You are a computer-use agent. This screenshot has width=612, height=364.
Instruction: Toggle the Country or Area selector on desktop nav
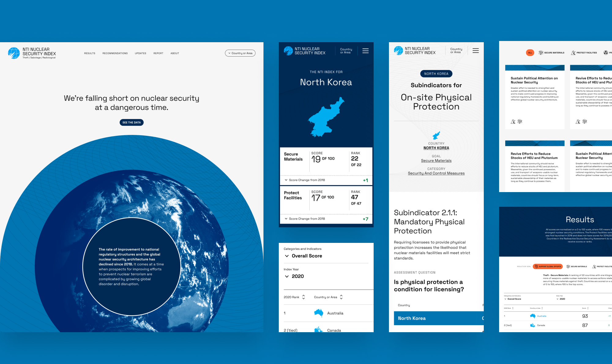click(240, 53)
